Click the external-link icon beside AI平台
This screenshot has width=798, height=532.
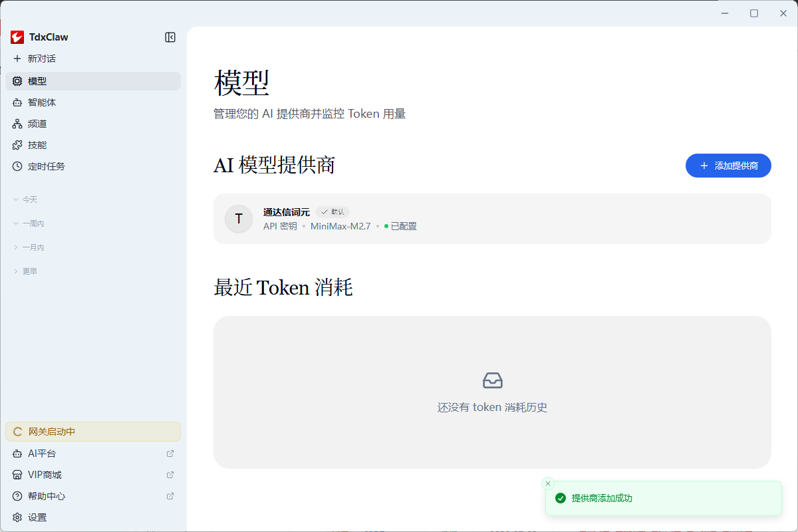pos(170,454)
